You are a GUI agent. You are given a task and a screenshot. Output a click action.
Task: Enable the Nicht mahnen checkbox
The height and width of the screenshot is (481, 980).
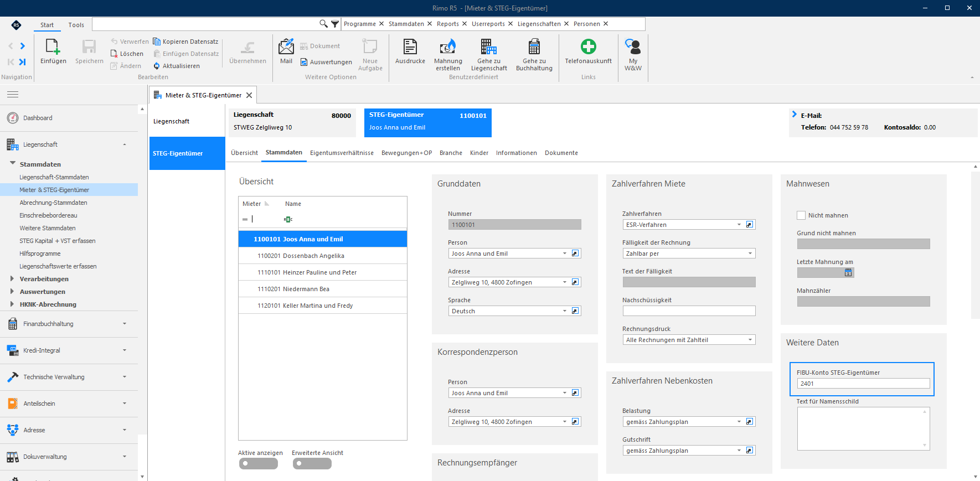coord(801,215)
